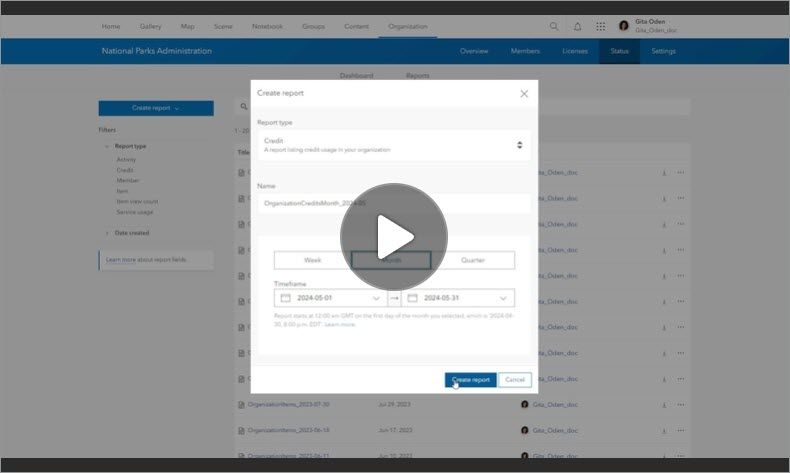The image size is (790, 473).
Task: Click the search icon above the reports list
Action: [x=244, y=106]
